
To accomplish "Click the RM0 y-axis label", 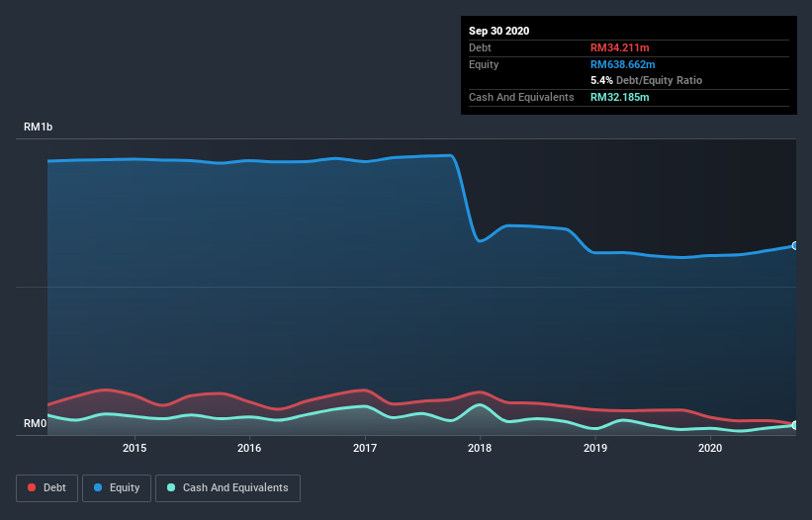I will coord(35,423).
